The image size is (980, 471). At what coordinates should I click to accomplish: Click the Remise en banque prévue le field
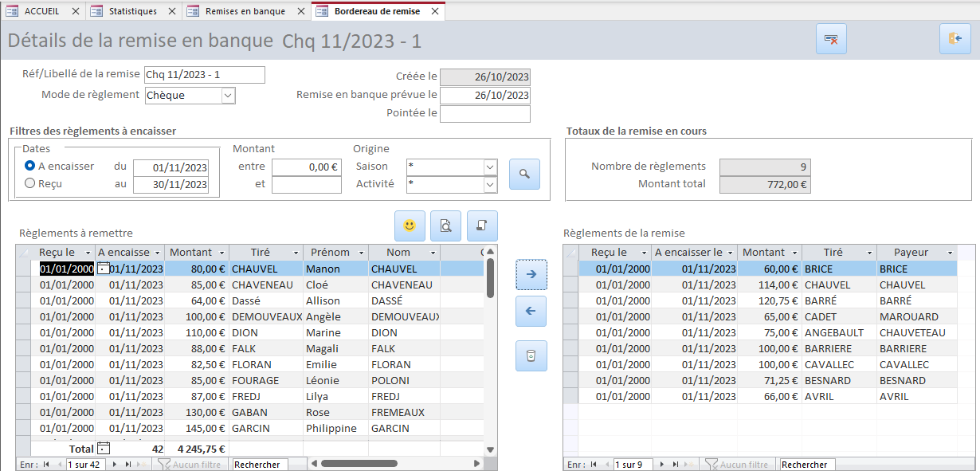coord(485,95)
